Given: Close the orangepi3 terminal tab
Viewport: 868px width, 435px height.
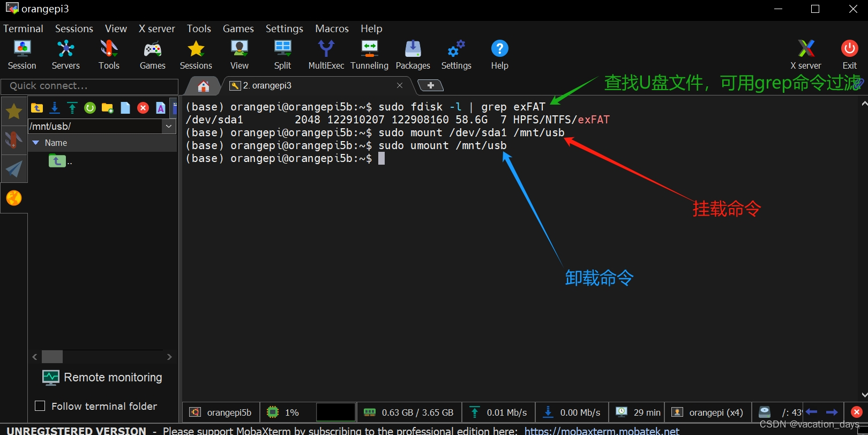Looking at the screenshot, I should [399, 85].
